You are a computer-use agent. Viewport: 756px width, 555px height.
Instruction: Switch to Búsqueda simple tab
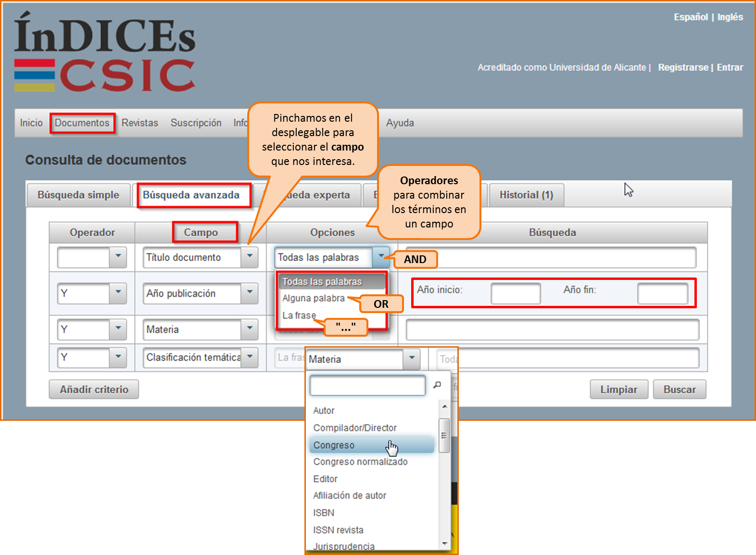(x=78, y=195)
